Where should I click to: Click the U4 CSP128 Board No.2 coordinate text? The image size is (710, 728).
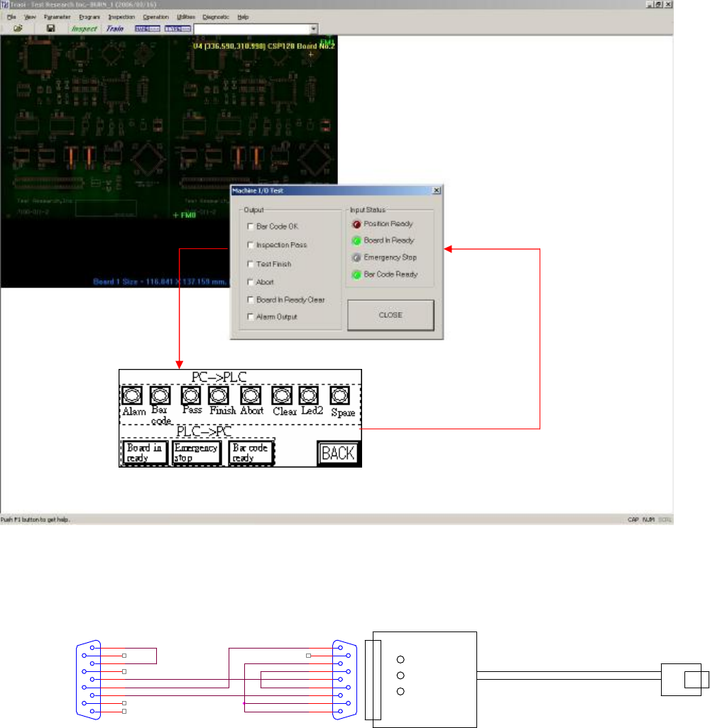coord(263,46)
